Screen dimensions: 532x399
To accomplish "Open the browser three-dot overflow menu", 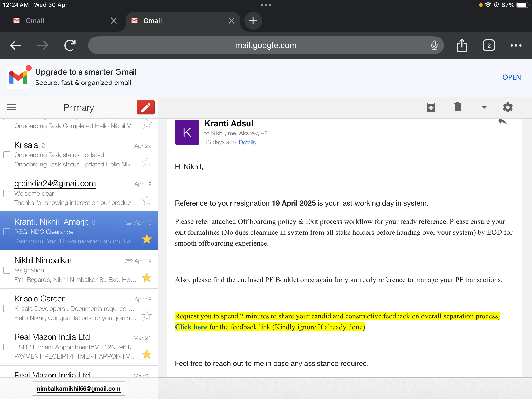I will tap(516, 46).
